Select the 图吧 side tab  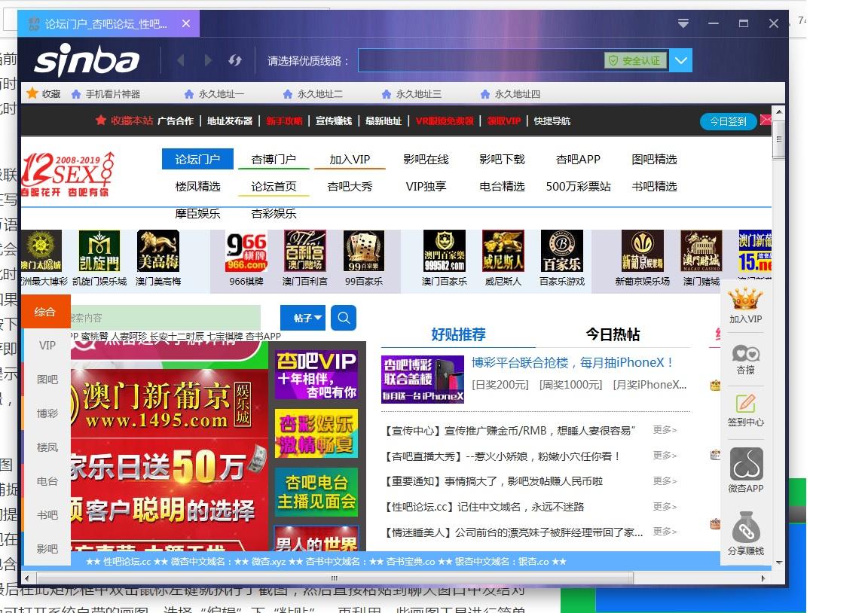pyautogui.click(x=47, y=380)
